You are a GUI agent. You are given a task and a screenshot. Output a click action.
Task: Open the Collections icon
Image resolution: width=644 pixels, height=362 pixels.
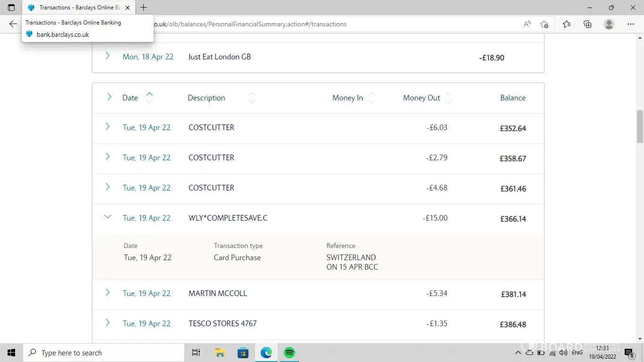[x=587, y=24]
